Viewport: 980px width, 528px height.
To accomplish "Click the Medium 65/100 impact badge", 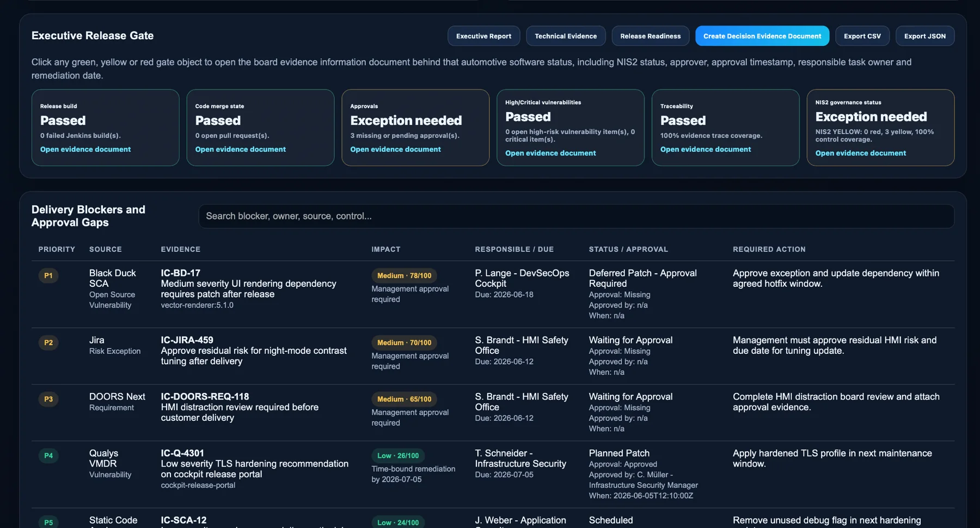I will [404, 400].
